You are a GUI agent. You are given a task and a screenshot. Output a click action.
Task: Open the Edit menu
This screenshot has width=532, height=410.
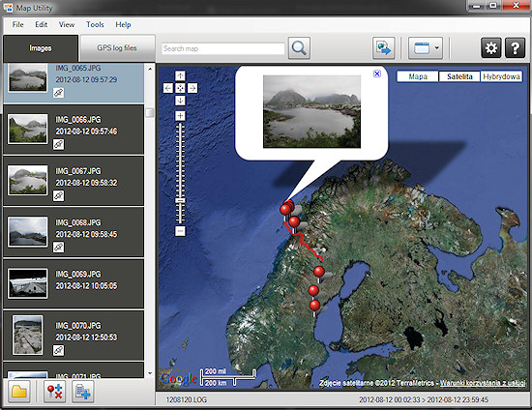tap(42, 24)
